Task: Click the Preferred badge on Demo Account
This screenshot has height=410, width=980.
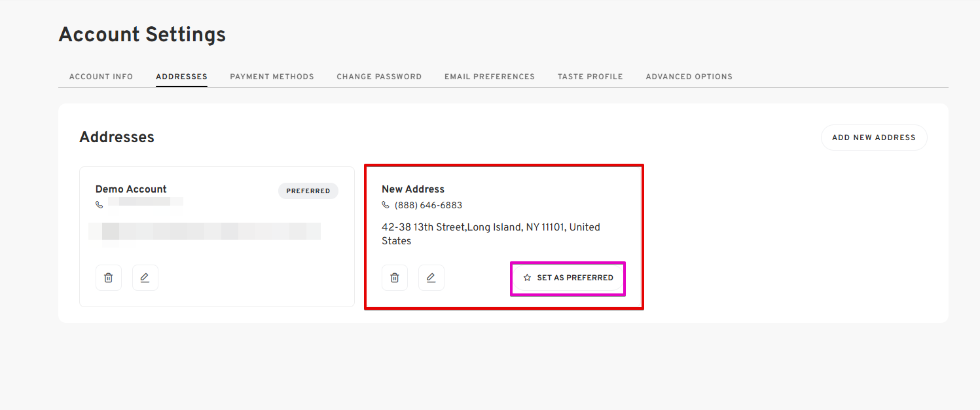Action: click(308, 191)
